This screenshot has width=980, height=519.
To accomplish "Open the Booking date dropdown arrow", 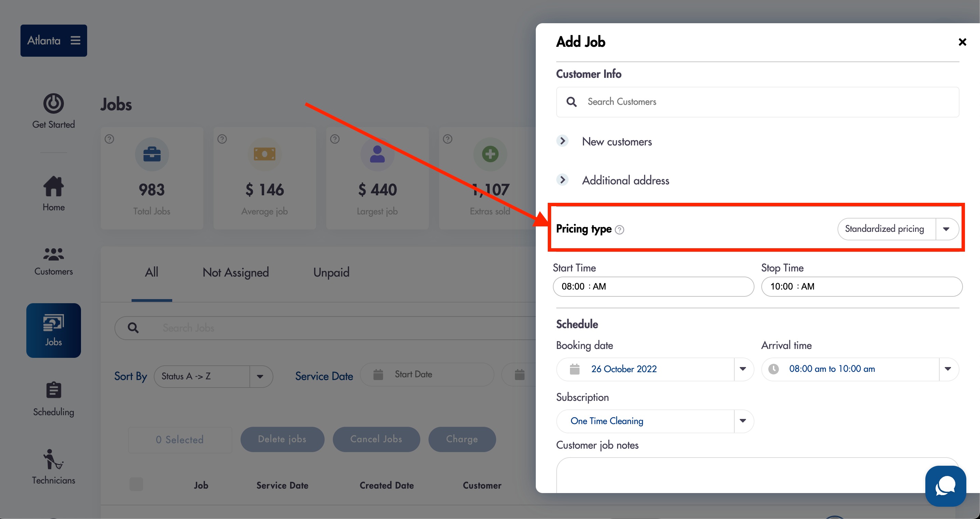I will coord(743,369).
